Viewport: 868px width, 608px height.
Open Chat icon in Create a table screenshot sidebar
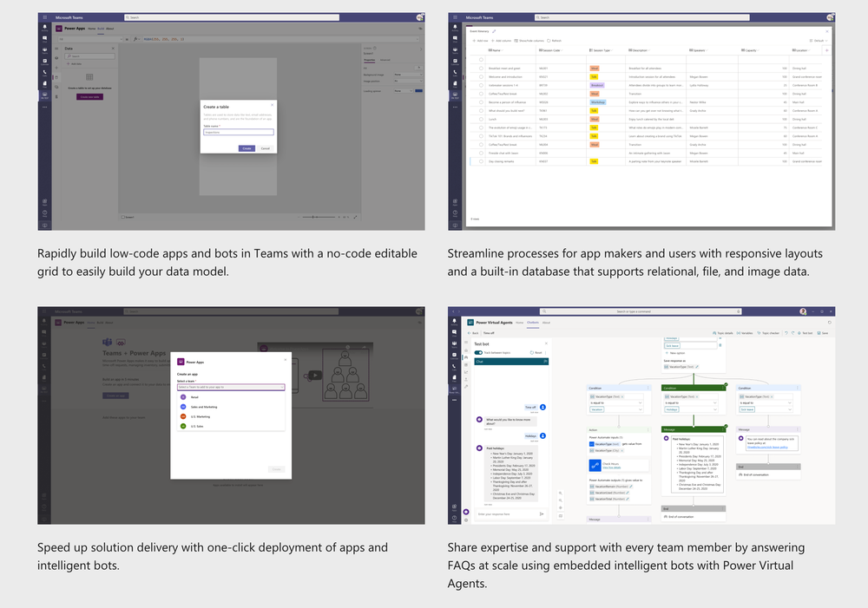coord(45,38)
